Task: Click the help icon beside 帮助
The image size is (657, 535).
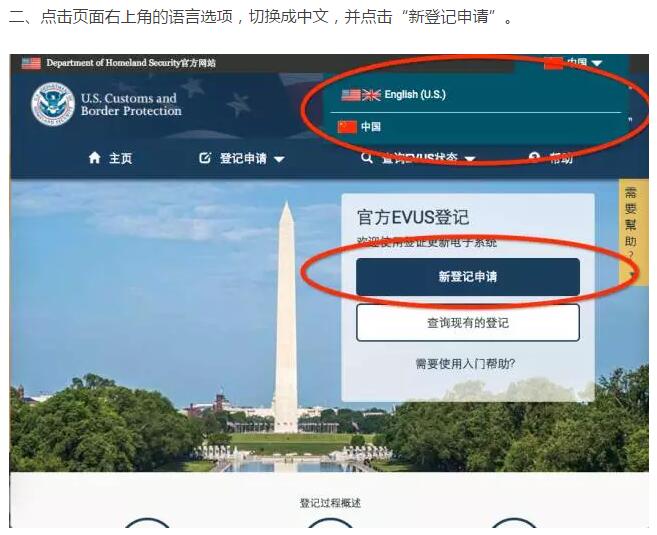Action: click(x=534, y=158)
